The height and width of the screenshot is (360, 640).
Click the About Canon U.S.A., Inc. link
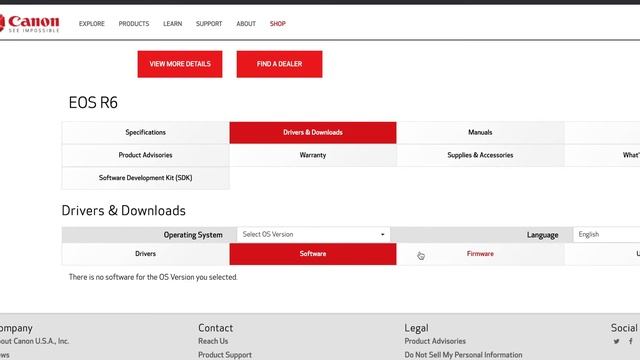click(34, 341)
